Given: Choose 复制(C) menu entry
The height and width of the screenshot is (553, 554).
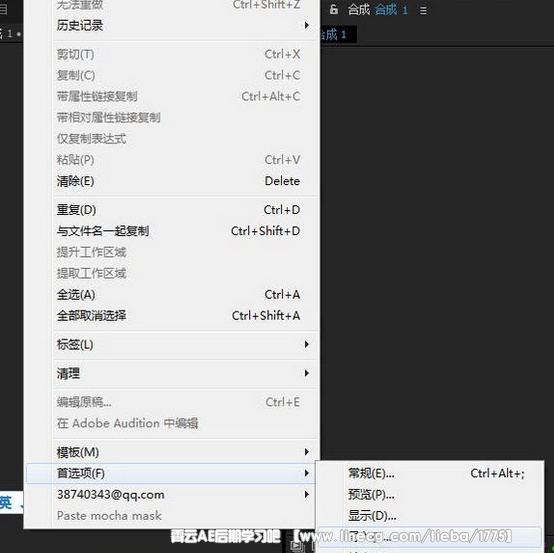Looking at the screenshot, I should pos(172,75).
